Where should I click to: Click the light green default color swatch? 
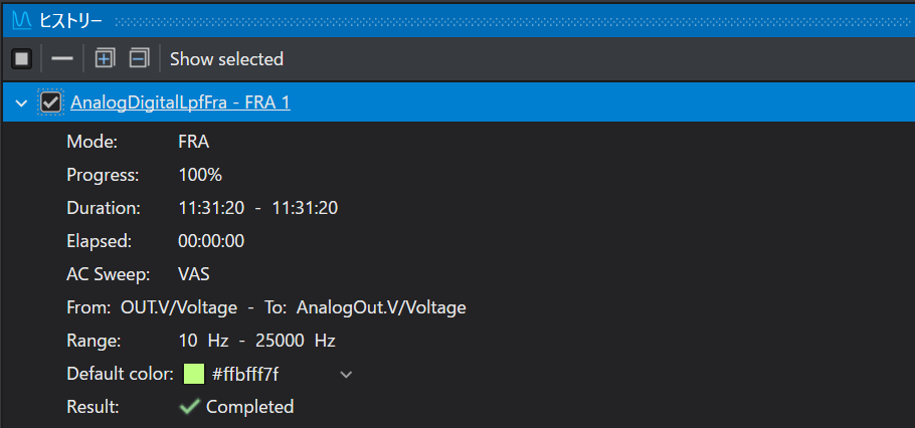pos(194,374)
